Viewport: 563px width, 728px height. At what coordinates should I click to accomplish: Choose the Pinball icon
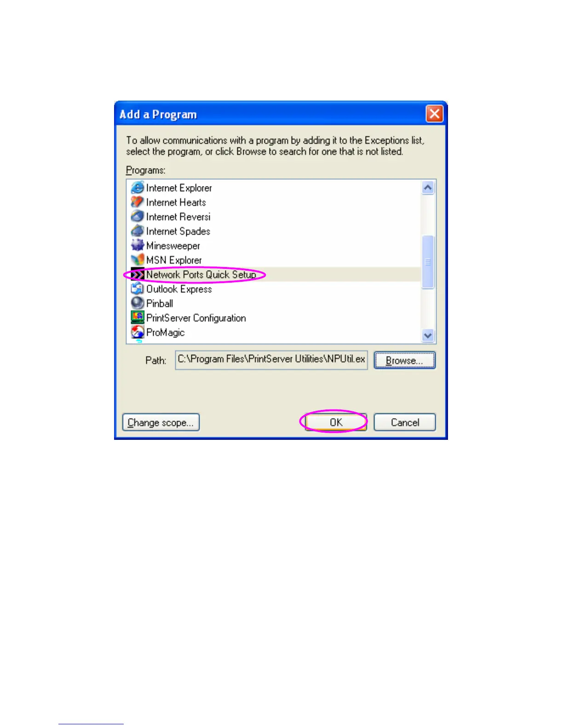pos(138,303)
